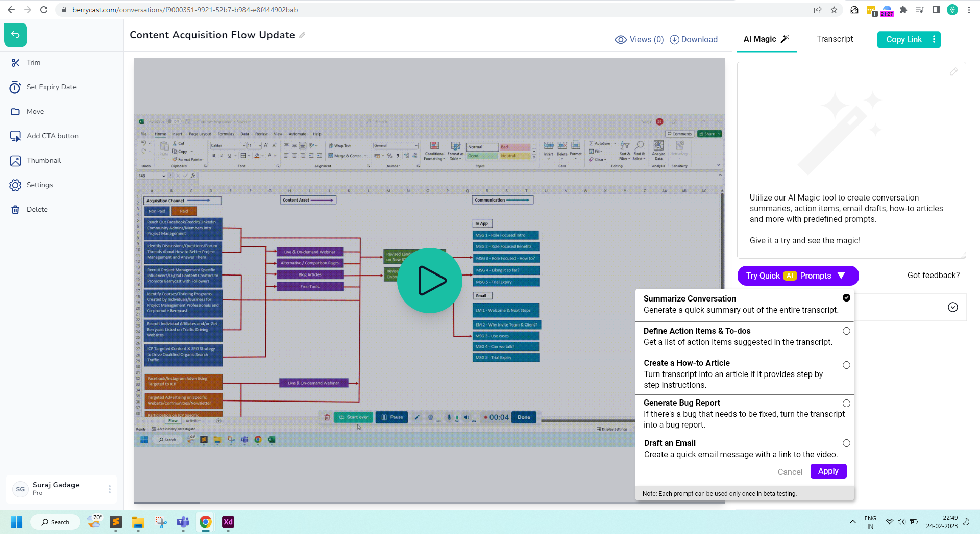Open Set Expiry Date timer icon
980x551 pixels.
click(15, 87)
